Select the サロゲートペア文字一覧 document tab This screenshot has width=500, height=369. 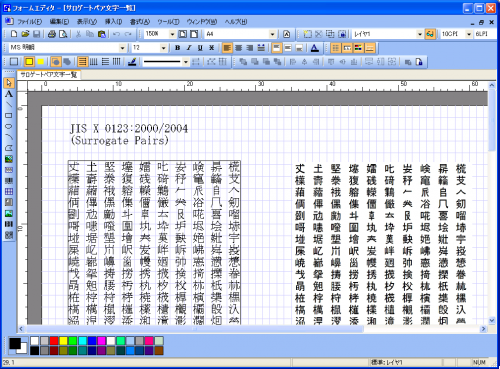(x=49, y=75)
